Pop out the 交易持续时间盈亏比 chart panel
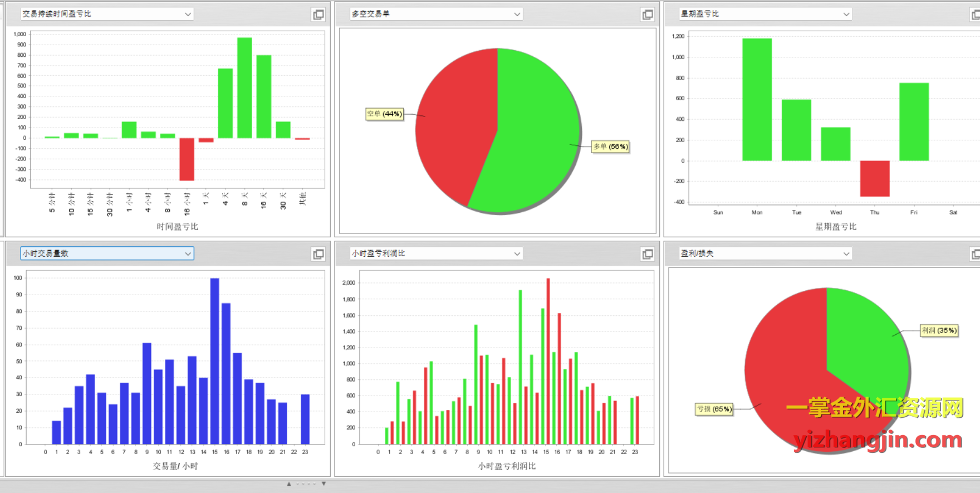This screenshot has height=493, width=980. click(x=318, y=14)
